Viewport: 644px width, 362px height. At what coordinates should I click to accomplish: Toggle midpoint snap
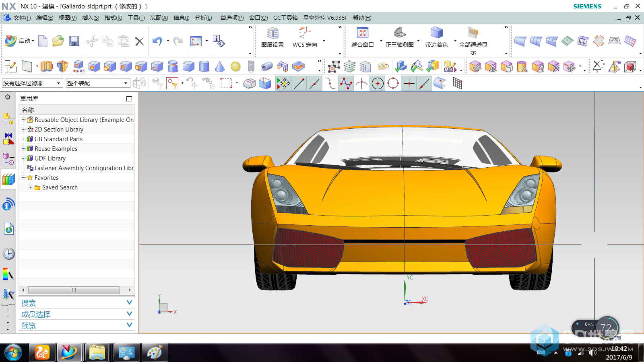(x=314, y=83)
